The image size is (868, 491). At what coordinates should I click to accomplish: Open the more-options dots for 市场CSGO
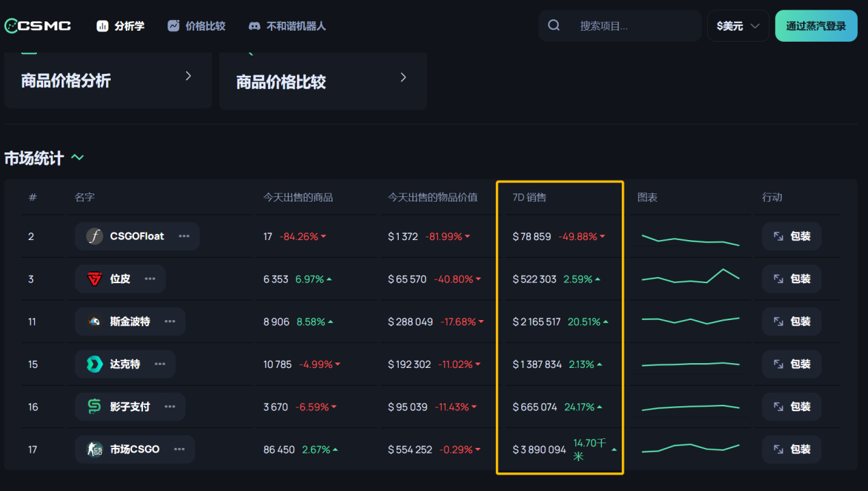pyautogui.click(x=179, y=449)
